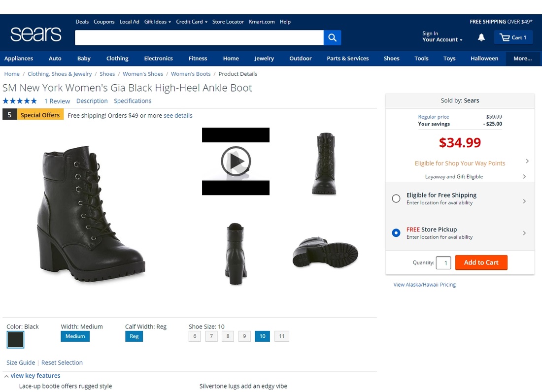The height and width of the screenshot is (392, 542).
Task: Select the Black color swatch
Action: 15,339
